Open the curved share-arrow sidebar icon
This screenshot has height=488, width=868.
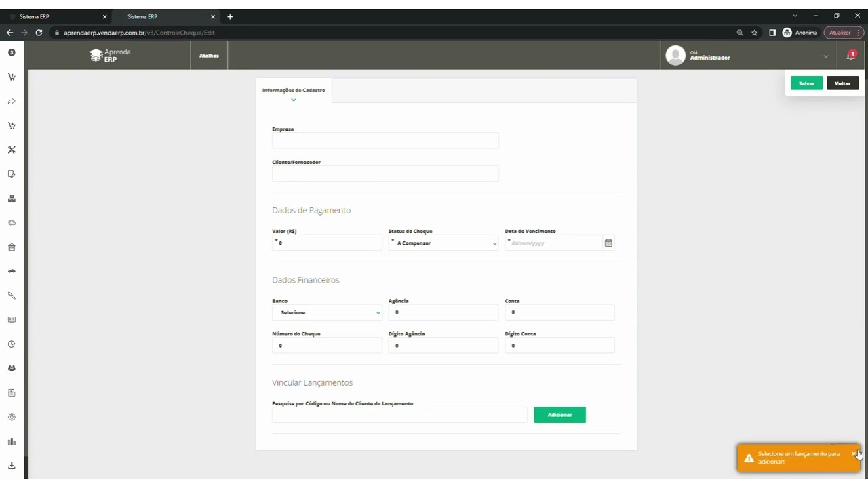tap(12, 101)
